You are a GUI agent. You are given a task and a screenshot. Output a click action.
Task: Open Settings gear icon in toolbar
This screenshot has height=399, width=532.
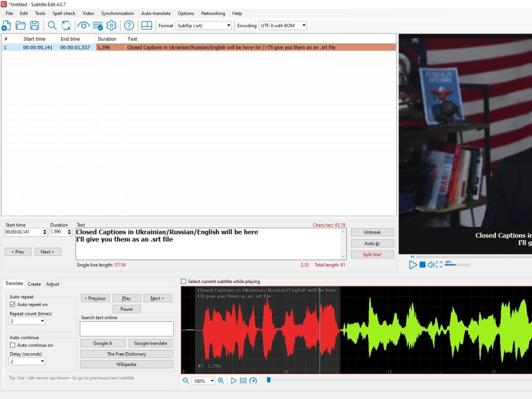pyautogui.click(x=111, y=26)
